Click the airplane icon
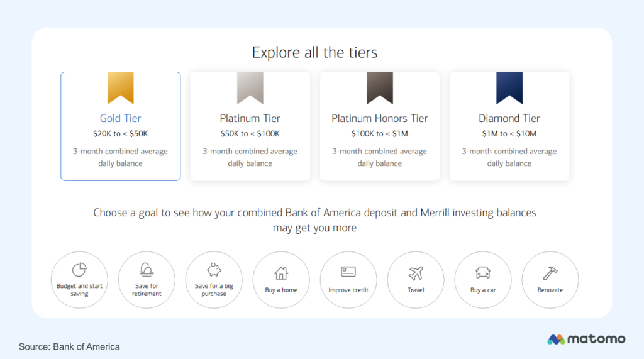This screenshot has height=359, width=644. click(x=416, y=273)
